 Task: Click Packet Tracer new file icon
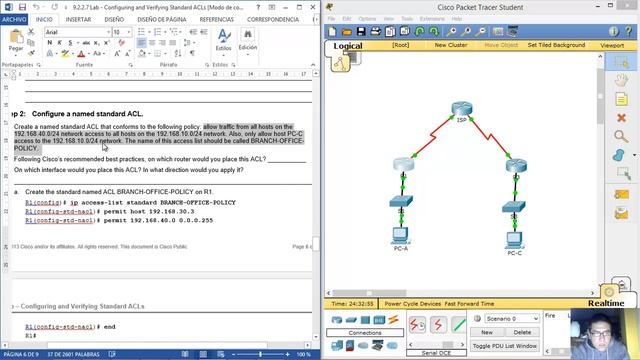(332, 31)
